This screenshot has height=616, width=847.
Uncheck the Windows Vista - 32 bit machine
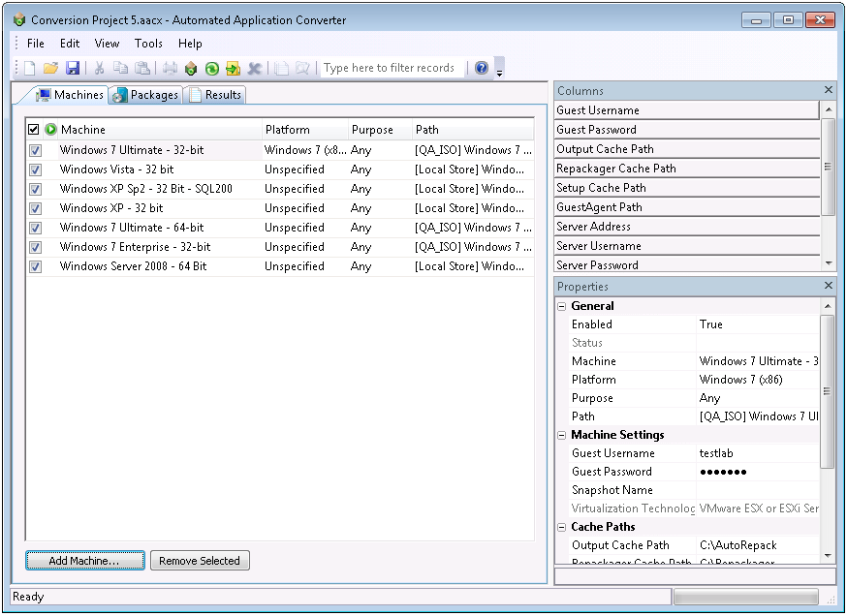click(x=35, y=169)
